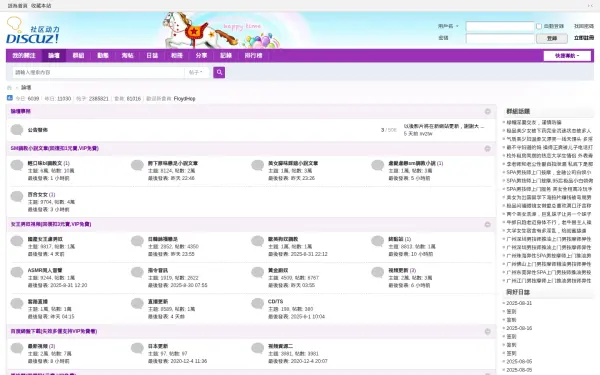Click the 立即註冊 register link
Screen dimensions: 600x375
point(584,38)
